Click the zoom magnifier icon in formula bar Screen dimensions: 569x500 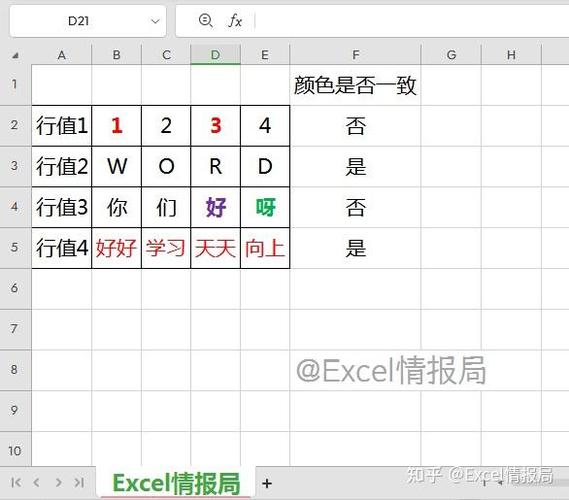pyautogui.click(x=206, y=20)
